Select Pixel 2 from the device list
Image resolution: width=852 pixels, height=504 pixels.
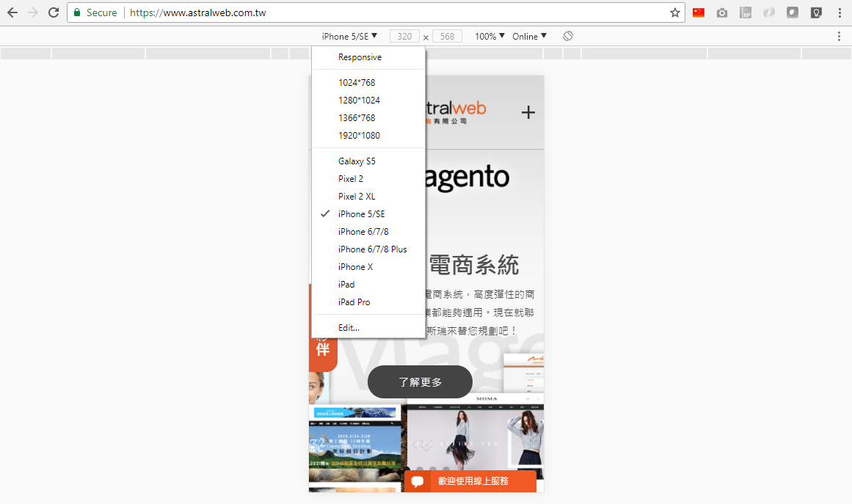(x=350, y=178)
